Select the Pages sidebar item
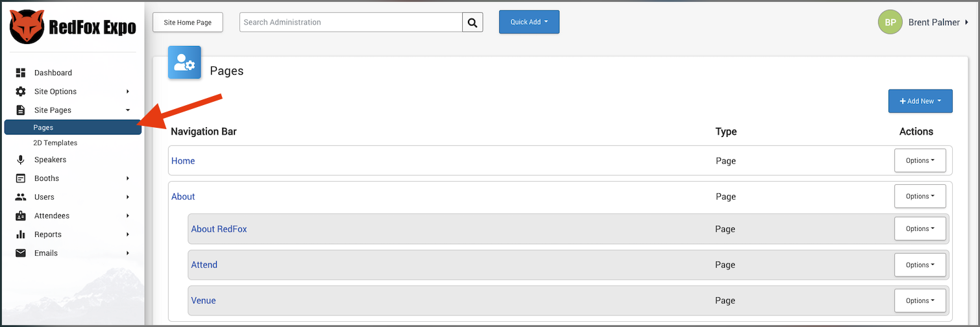This screenshot has width=980, height=327. 73,127
